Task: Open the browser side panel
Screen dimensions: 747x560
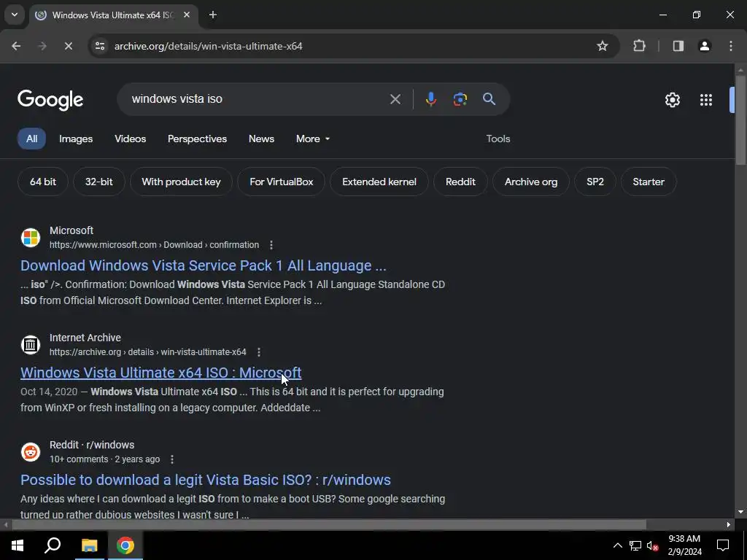Action: tap(678, 46)
